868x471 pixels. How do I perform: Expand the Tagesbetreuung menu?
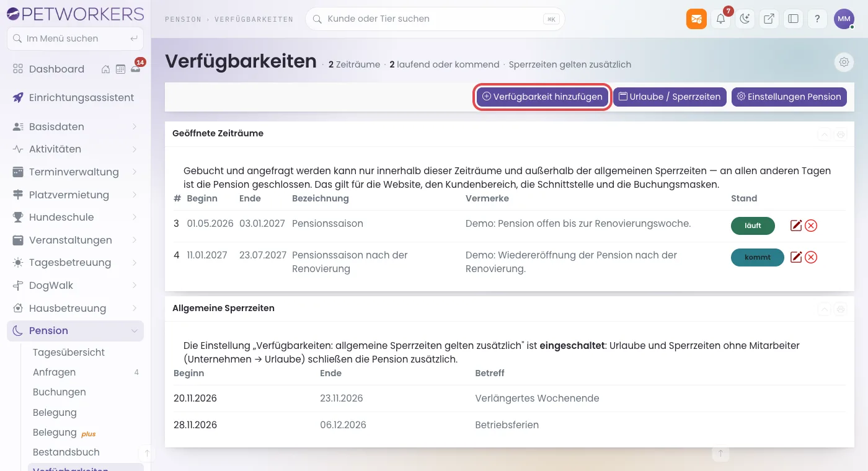pos(75,262)
